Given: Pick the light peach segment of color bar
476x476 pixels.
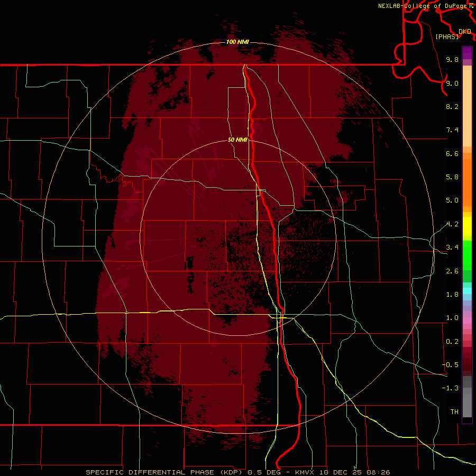Looking at the screenshot, I should (467, 108).
